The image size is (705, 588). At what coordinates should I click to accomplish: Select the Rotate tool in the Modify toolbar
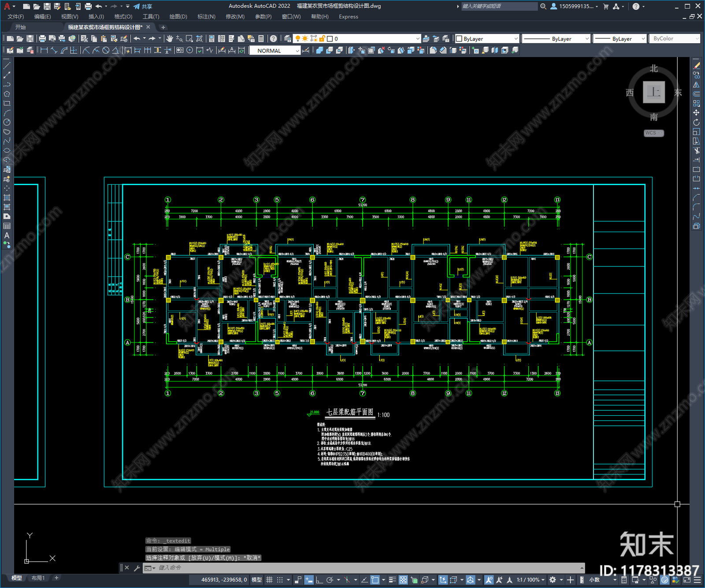coord(696,122)
